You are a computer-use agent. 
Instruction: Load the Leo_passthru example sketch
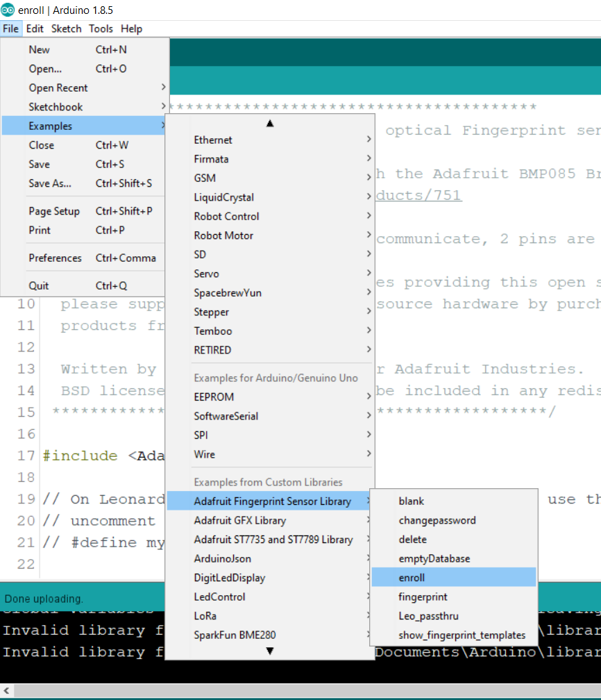click(x=454, y=616)
